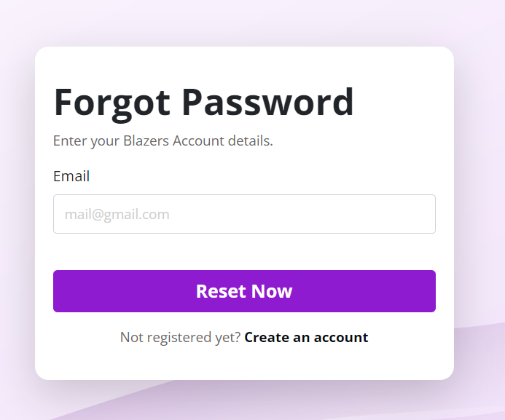Screen dimensions: 505x420
Task: Place cursor in the email address textbox
Action: coord(244,214)
